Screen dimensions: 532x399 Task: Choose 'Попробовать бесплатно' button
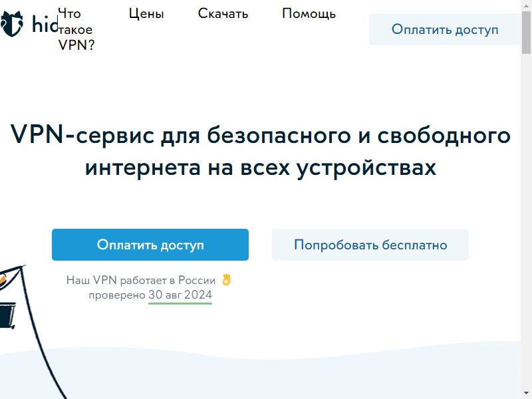click(370, 245)
